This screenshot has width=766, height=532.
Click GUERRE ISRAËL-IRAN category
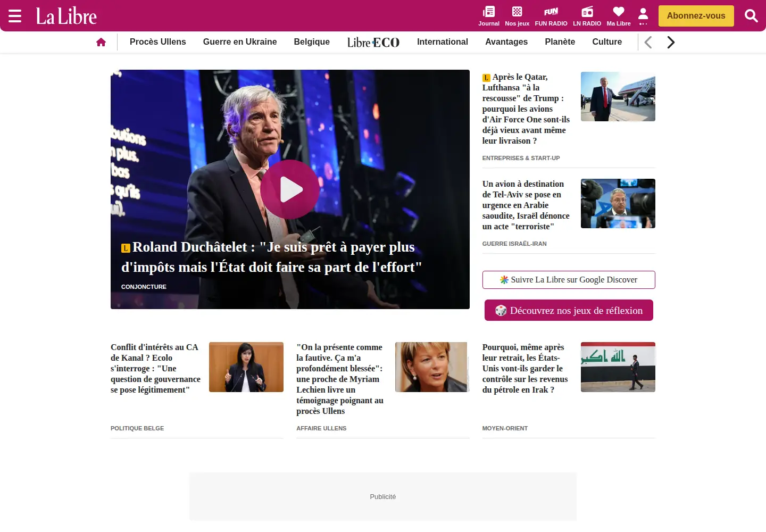[514, 244]
